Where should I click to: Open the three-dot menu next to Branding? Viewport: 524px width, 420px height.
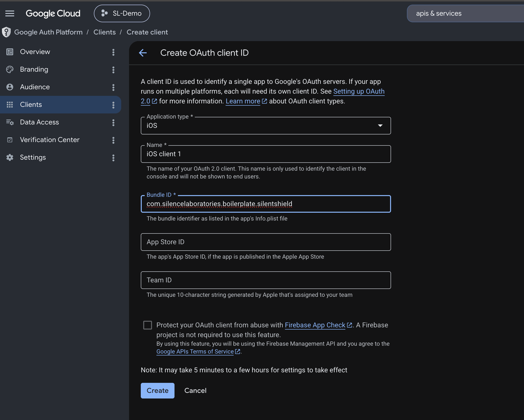[113, 70]
